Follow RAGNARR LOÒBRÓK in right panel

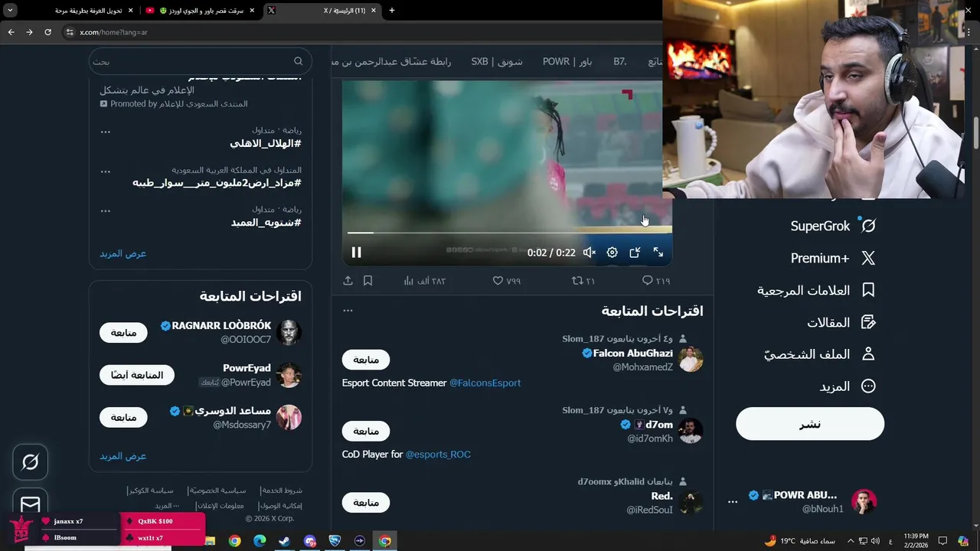click(123, 333)
